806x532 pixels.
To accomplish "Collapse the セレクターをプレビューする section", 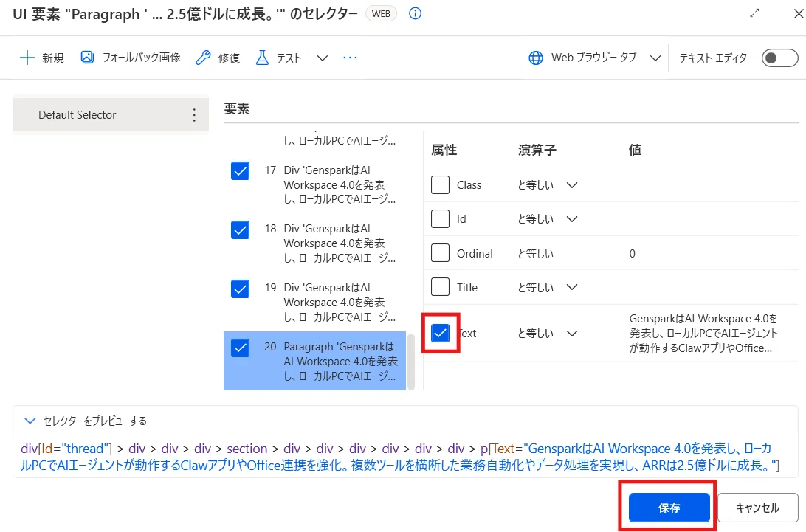I will coord(30,421).
